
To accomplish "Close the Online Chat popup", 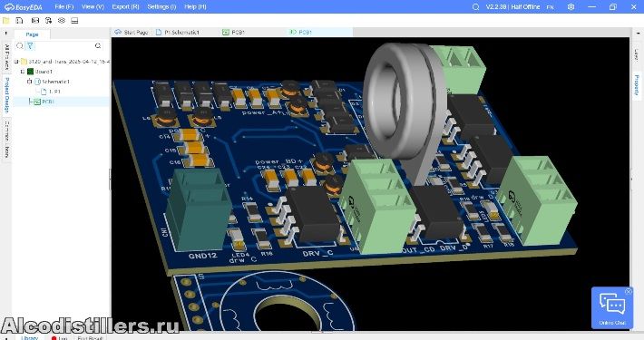I will (x=628, y=291).
